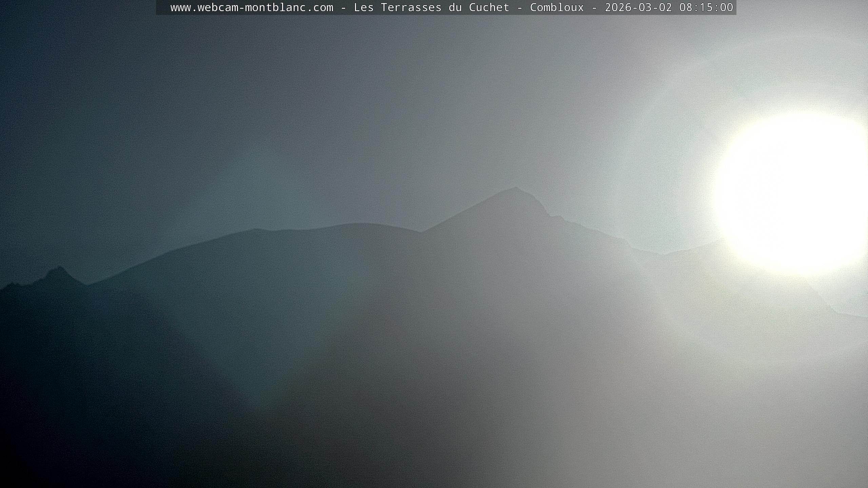
Task: Click the 08:15:00 time stamp
Action: pyautogui.click(x=706, y=7)
